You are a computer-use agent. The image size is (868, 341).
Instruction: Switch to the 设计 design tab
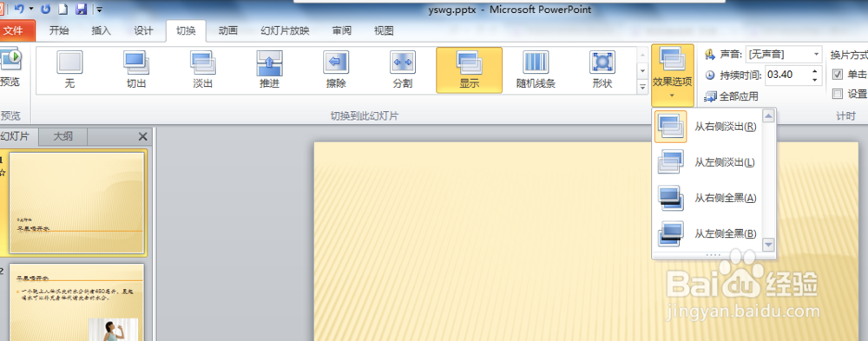click(x=143, y=31)
